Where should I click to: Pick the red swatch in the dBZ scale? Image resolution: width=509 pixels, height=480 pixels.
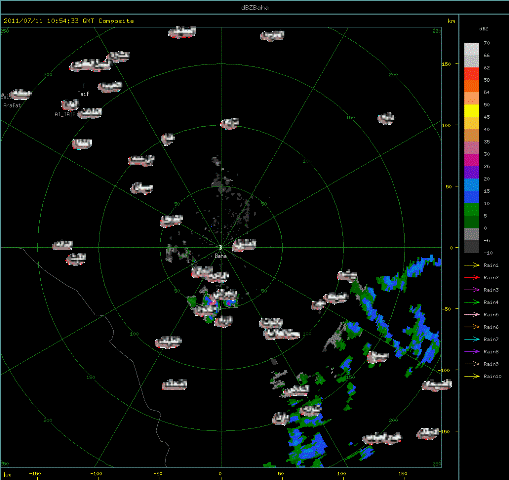[x=471, y=74]
